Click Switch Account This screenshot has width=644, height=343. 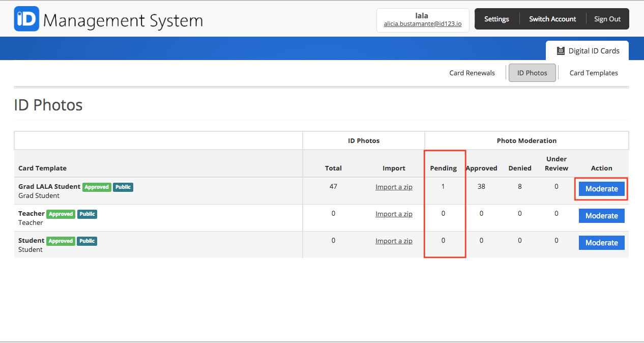pyautogui.click(x=552, y=19)
